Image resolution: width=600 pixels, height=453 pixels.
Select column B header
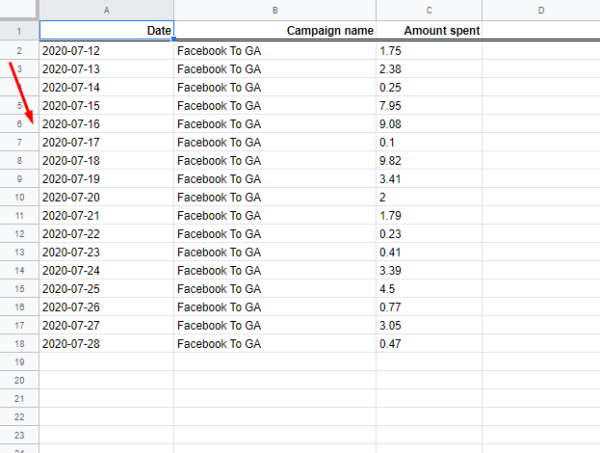click(x=275, y=10)
